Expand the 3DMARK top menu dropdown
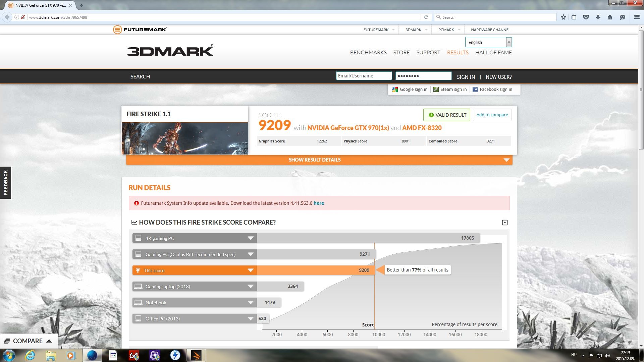644x362 pixels. 426,30
